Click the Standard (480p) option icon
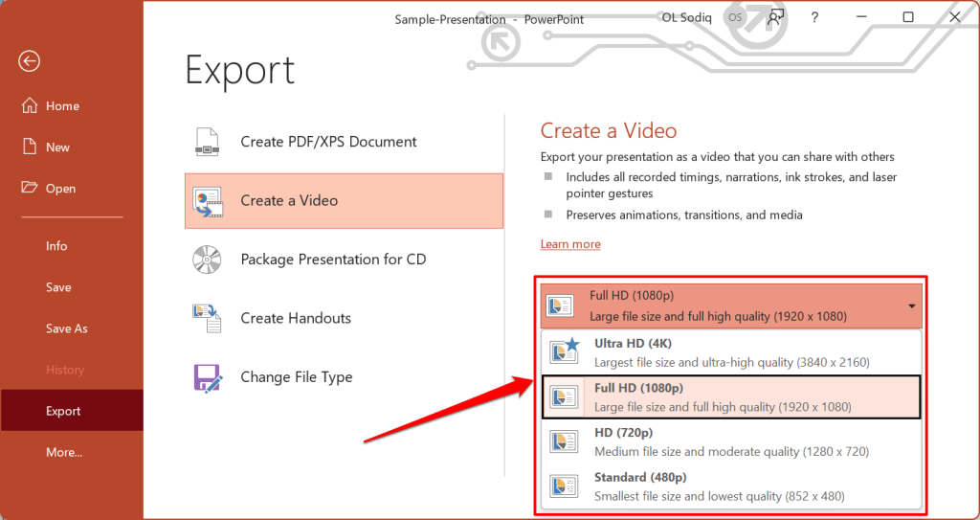This screenshot has width=980, height=520. click(564, 486)
